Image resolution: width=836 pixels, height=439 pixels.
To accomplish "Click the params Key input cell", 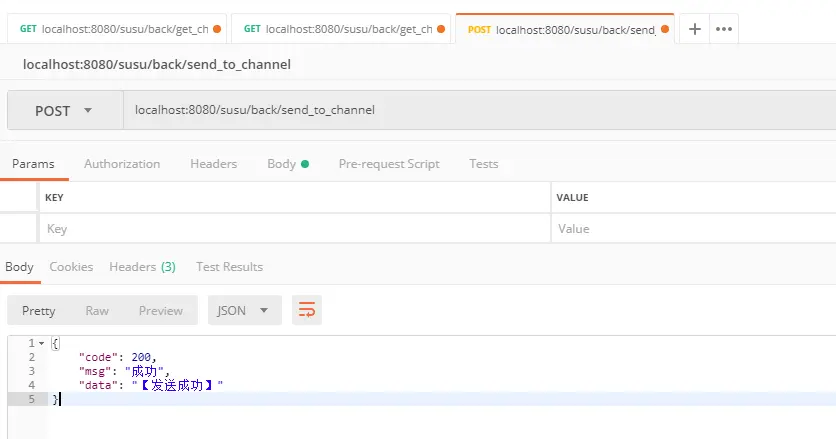I will point(295,229).
